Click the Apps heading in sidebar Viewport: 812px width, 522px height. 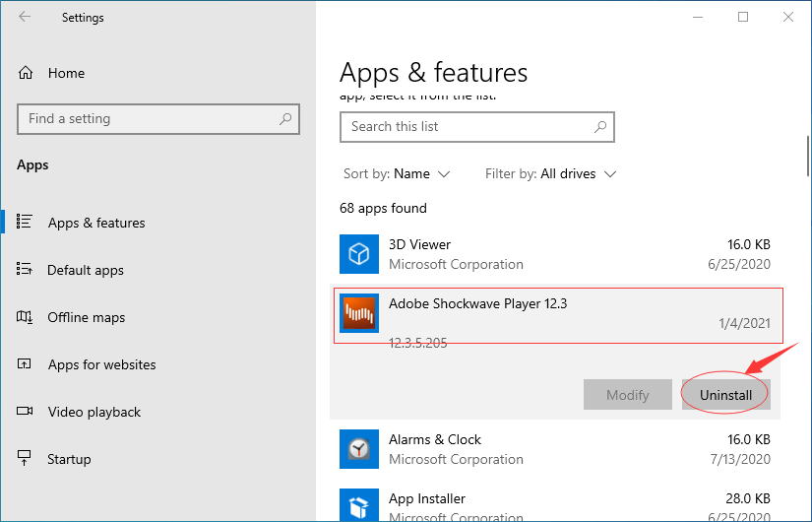click(32, 164)
